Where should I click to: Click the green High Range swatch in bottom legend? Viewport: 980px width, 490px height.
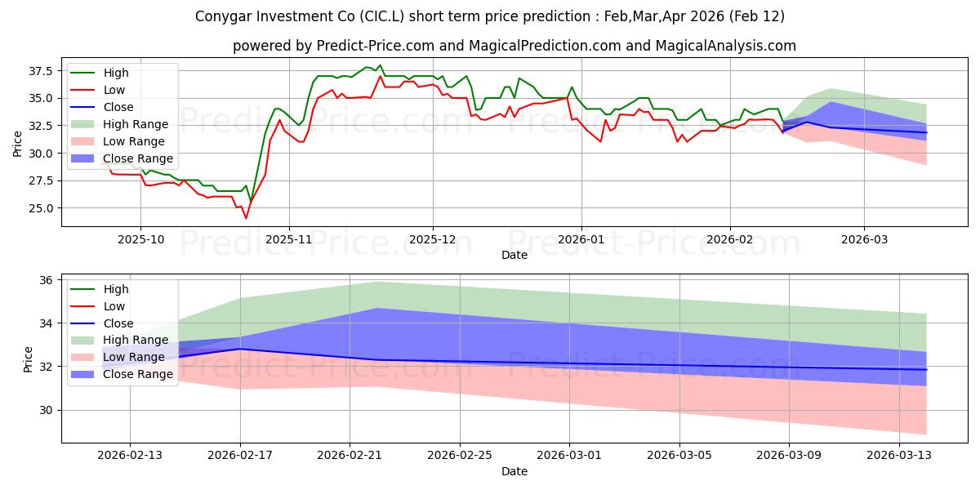point(86,340)
